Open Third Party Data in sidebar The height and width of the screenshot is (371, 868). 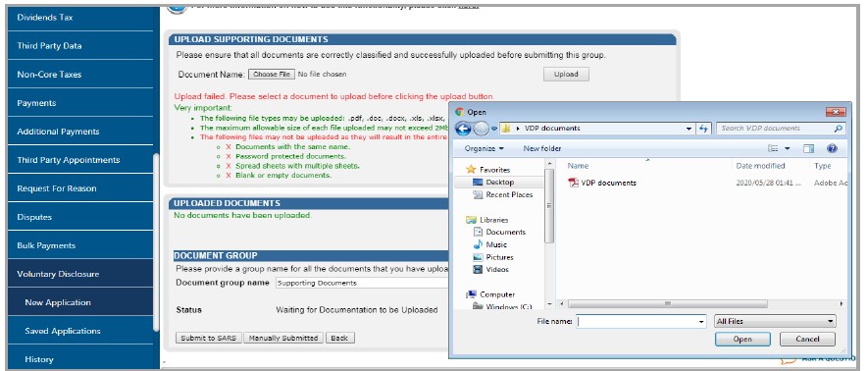tap(79, 46)
